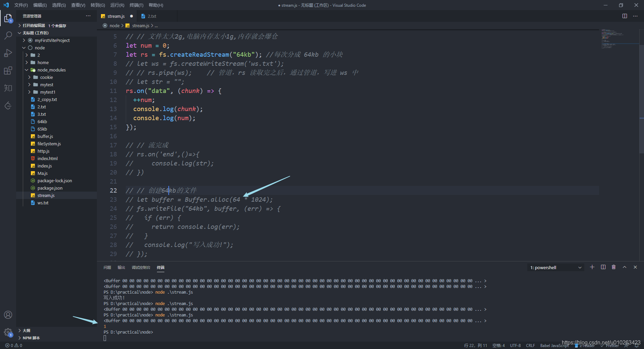Switch to Problems (问题) panel tab
Screen dimensions: 644x349
pyautogui.click(x=107, y=267)
